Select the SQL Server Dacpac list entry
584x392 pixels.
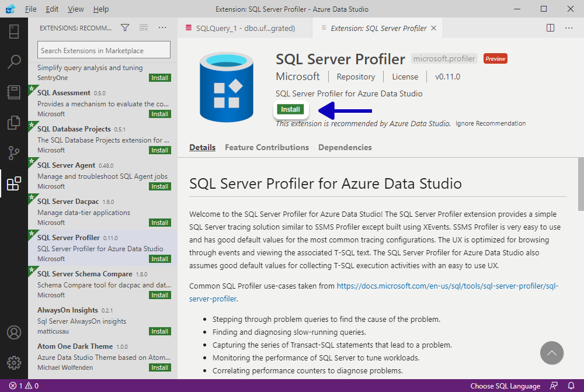[x=102, y=211]
